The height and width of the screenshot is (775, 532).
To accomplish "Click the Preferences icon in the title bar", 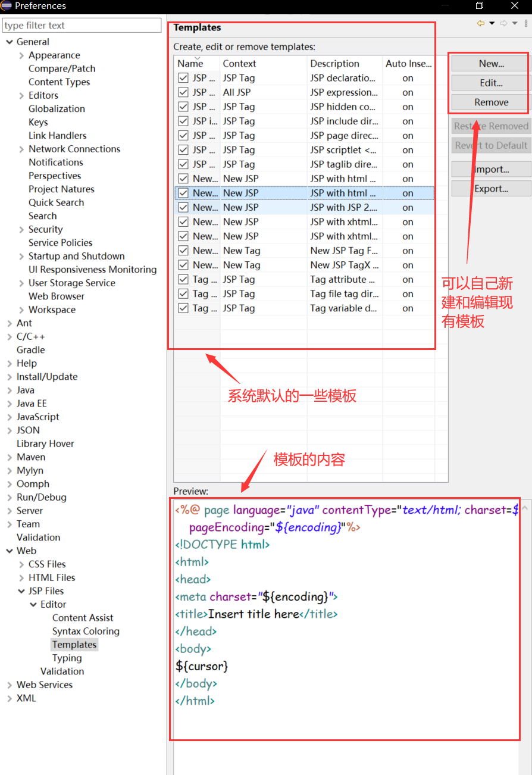I will 6,6.
